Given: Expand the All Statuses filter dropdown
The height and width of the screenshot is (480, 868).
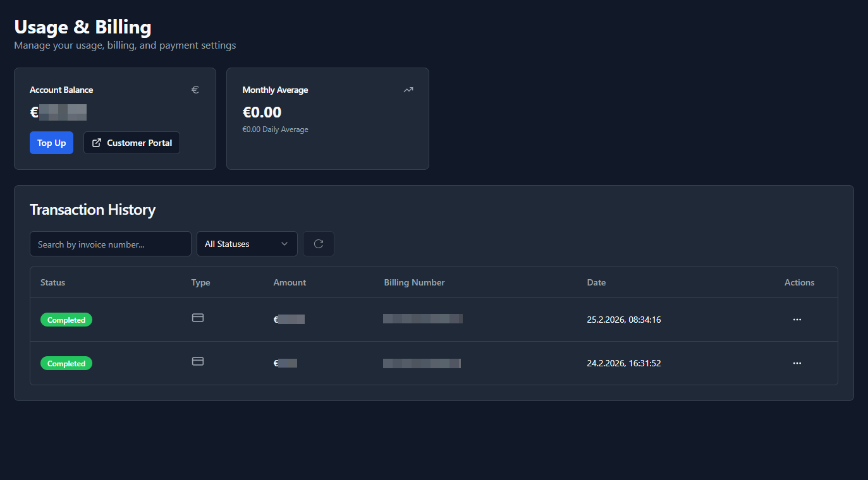Looking at the screenshot, I should (247, 244).
